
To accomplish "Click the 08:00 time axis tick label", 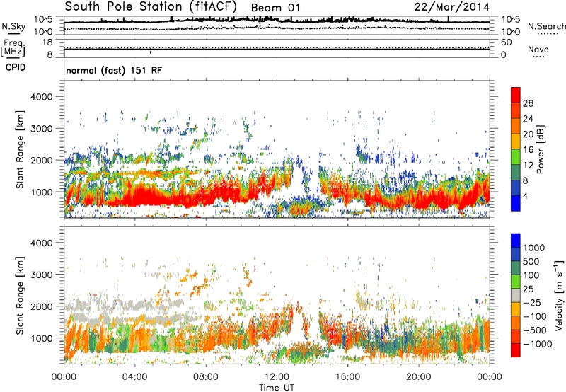I will pos(206,377).
